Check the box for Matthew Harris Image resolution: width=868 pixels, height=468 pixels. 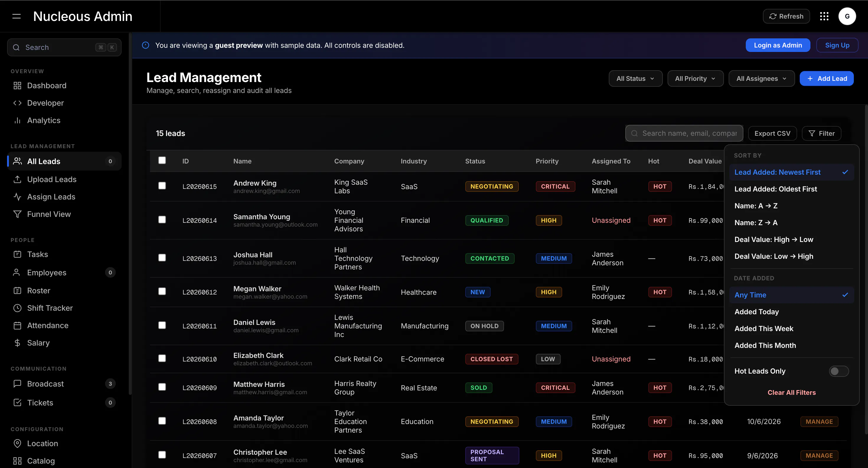[162, 387]
